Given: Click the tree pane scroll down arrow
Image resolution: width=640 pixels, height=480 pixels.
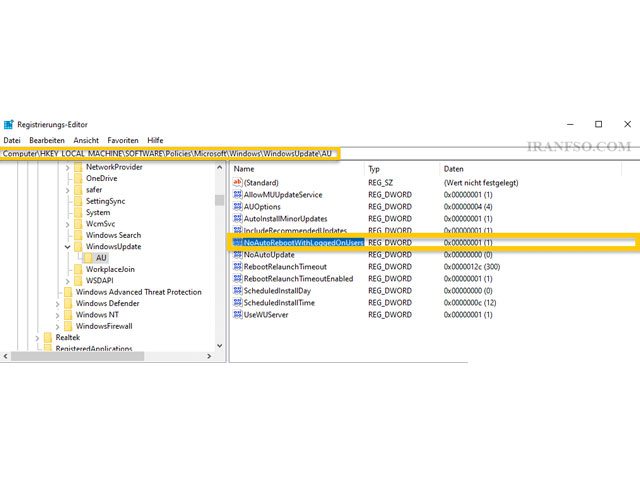Looking at the screenshot, I should pos(220,346).
